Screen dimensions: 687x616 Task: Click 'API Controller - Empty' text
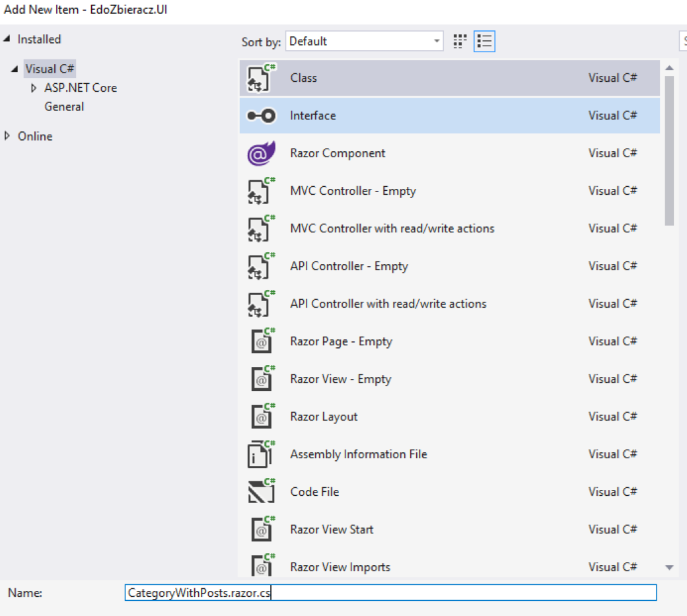(349, 266)
